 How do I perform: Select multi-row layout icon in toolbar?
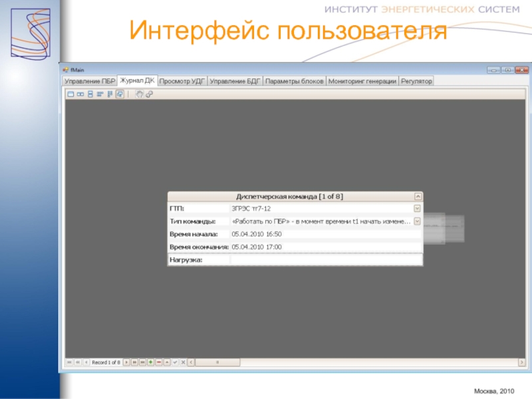point(100,94)
